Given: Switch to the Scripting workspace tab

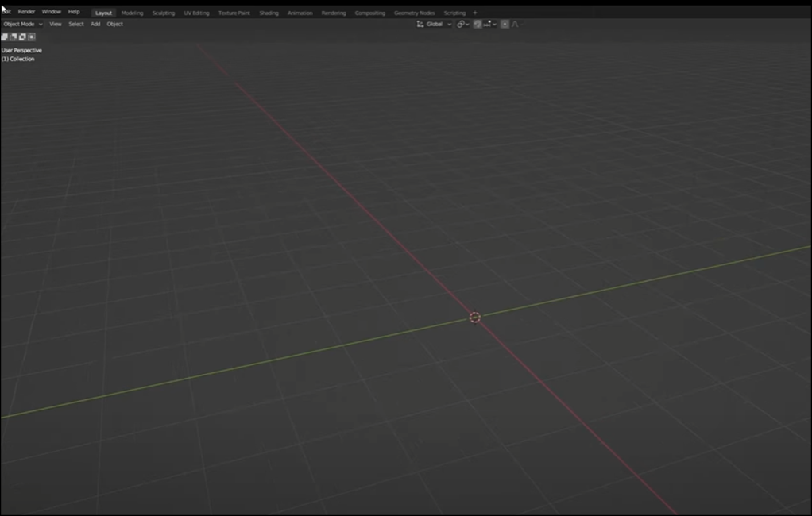Looking at the screenshot, I should 454,13.
